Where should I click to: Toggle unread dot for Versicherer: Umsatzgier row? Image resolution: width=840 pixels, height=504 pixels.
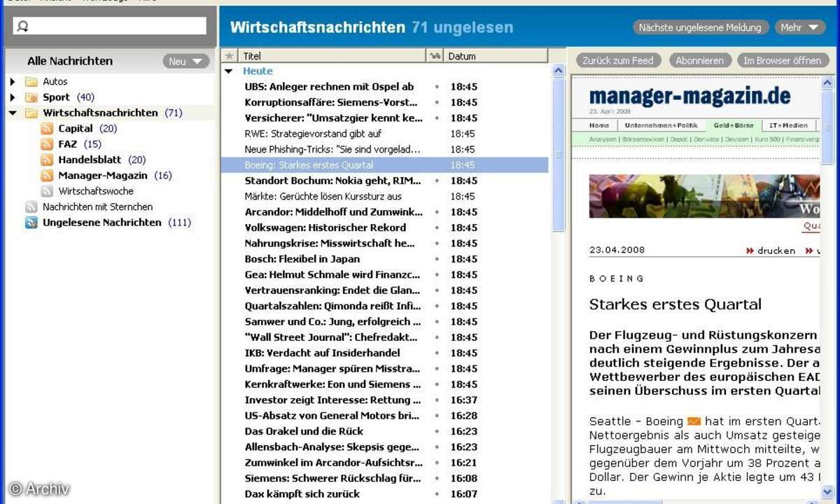tap(437, 118)
